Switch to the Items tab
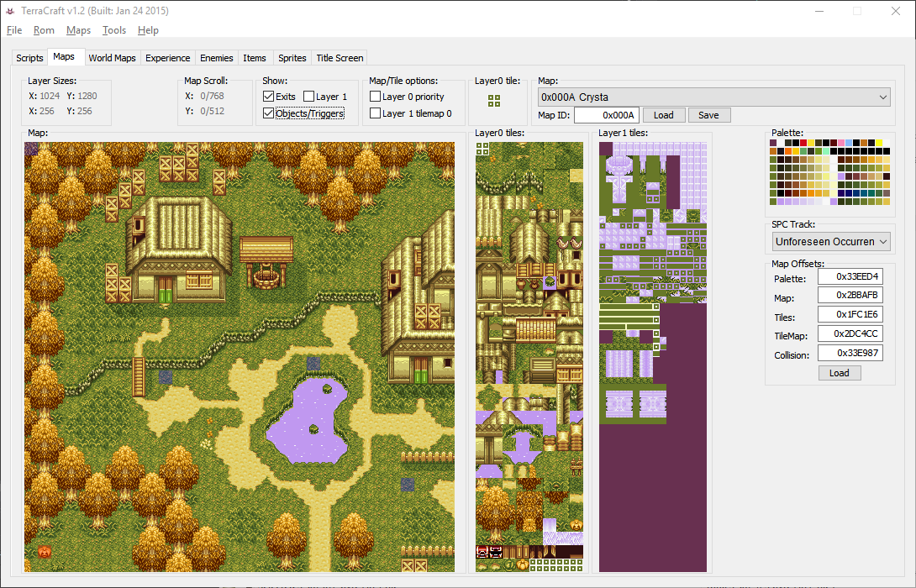 tap(254, 58)
